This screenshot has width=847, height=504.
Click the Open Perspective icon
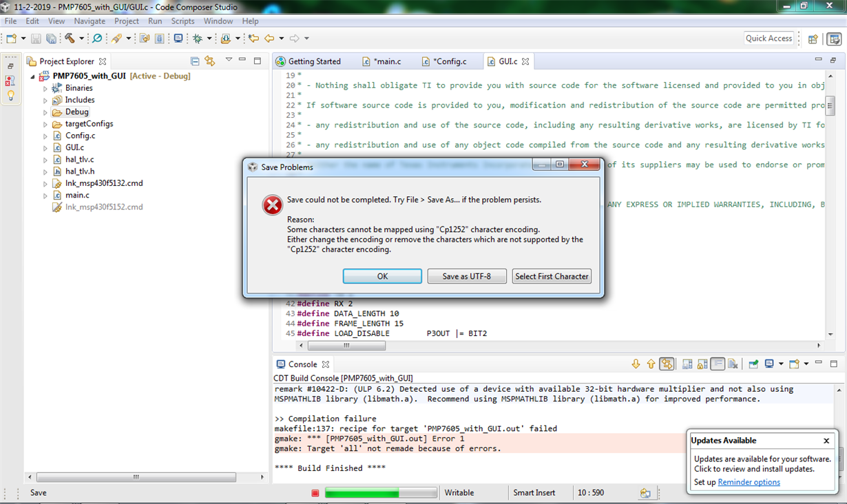(813, 39)
